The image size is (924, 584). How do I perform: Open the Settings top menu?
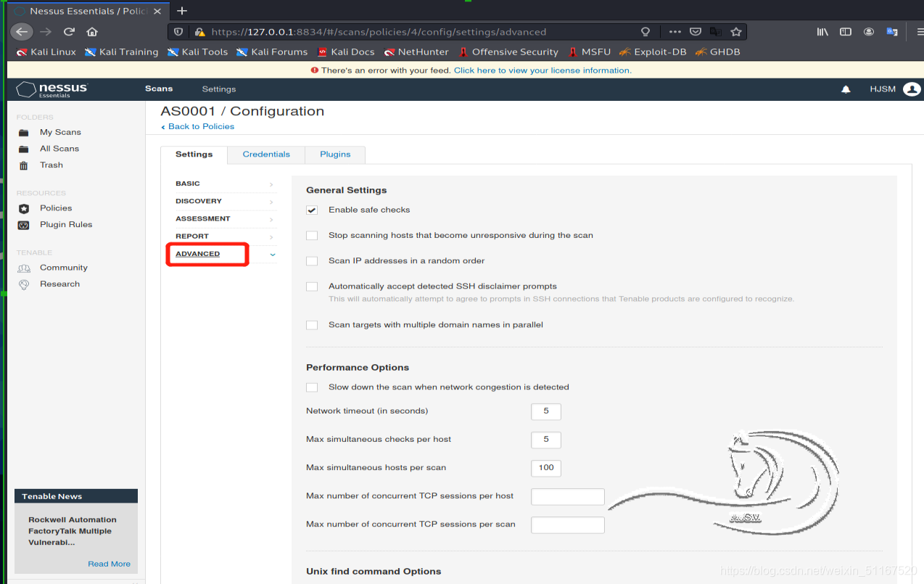[x=219, y=89]
